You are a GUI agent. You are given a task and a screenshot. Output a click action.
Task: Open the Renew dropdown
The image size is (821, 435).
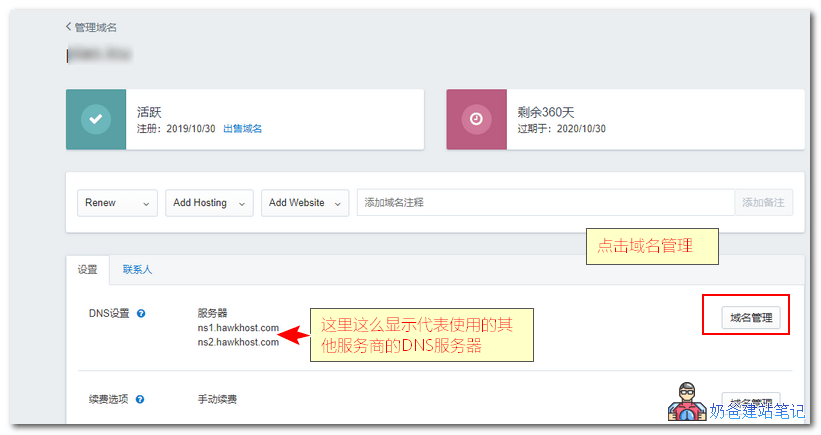(x=117, y=203)
